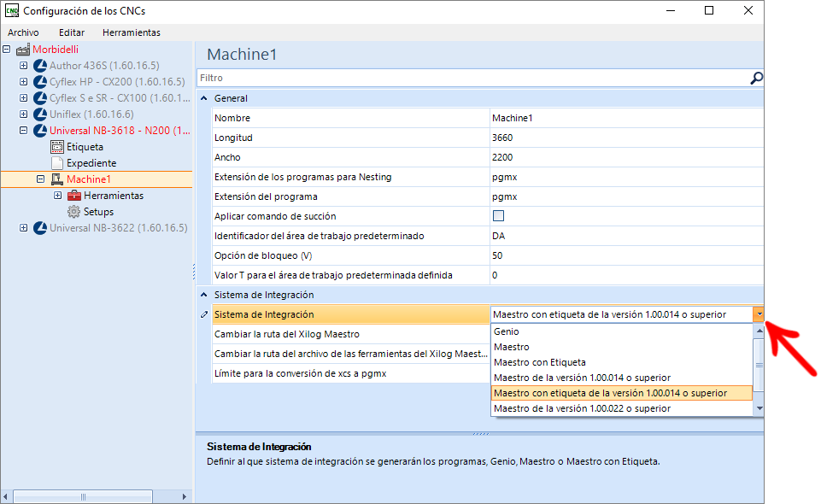The image size is (821, 504).
Task: Collapse the Machine1 tree node
Action: (40, 179)
